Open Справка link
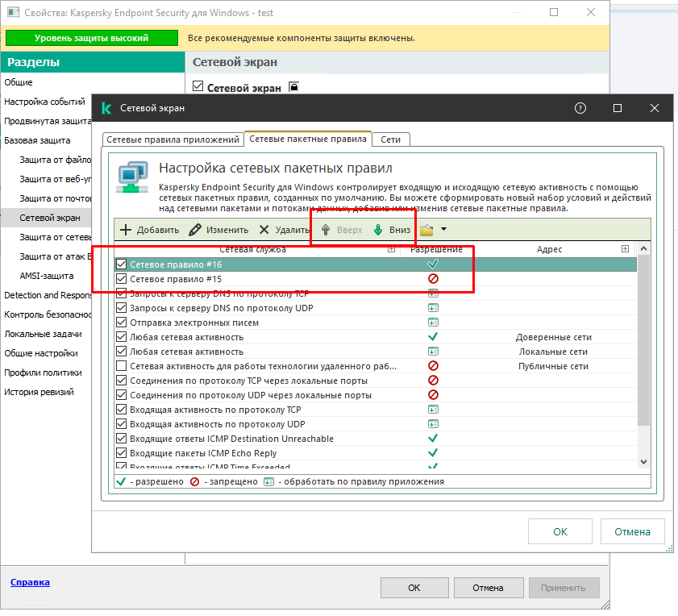Screen dimensions: 678x616 coord(30,582)
